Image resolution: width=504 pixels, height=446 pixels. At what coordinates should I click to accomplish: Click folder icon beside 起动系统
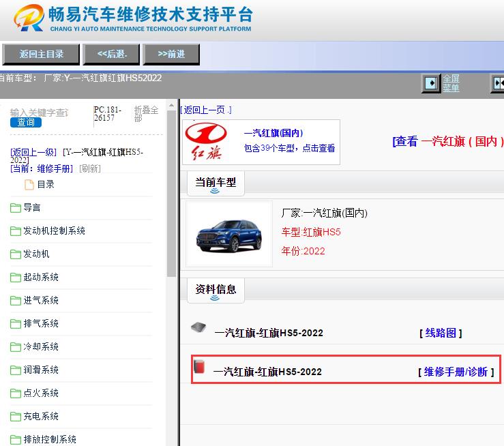(16, 278)
